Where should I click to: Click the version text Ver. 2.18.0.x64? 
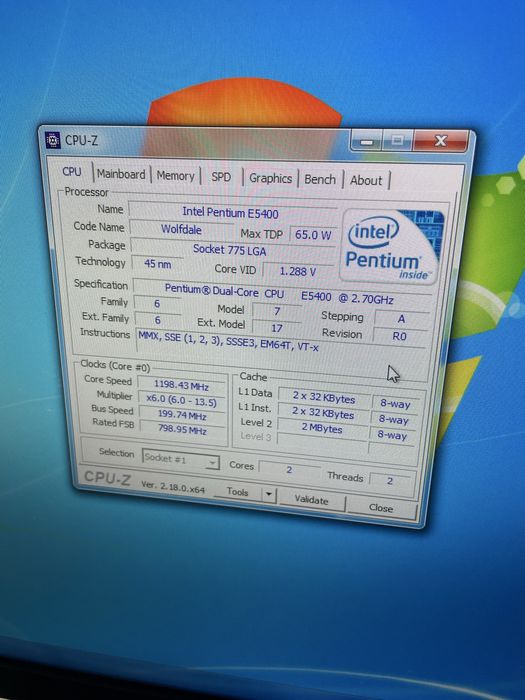[173, 487]
